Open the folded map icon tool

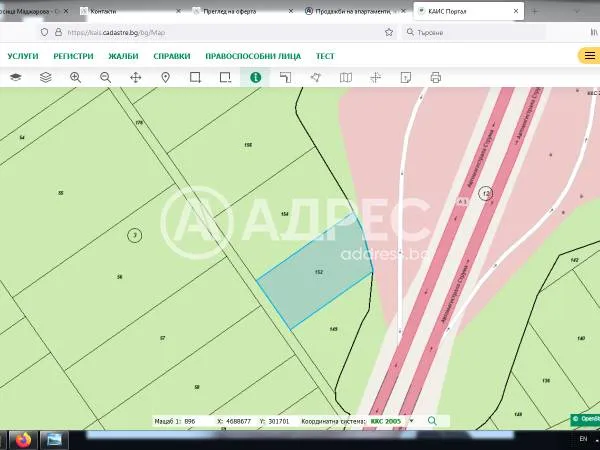click(x=346, y=77)
